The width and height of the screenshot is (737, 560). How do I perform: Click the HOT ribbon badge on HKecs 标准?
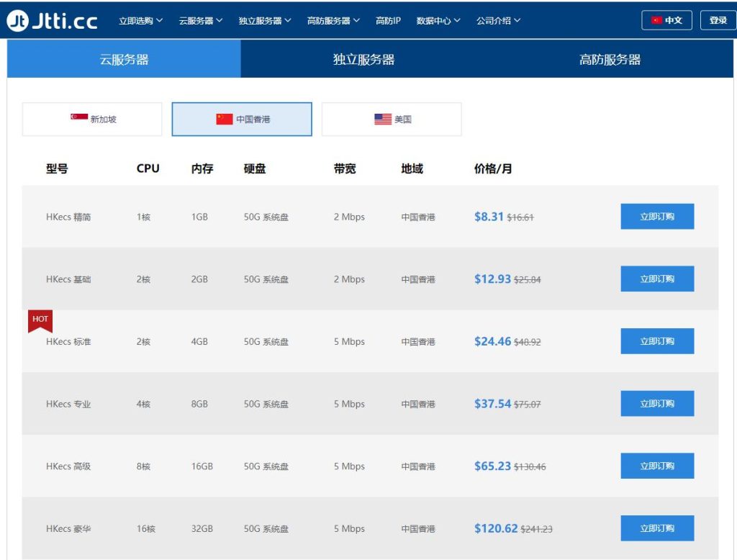pos(40,320)
